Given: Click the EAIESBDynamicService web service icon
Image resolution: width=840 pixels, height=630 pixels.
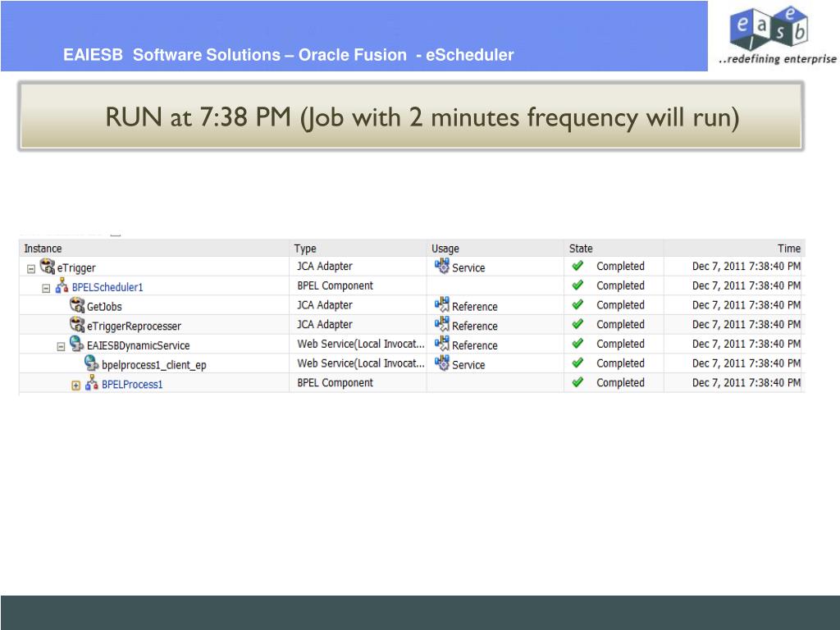Looking at the screenshot, I should click(76, 344).
